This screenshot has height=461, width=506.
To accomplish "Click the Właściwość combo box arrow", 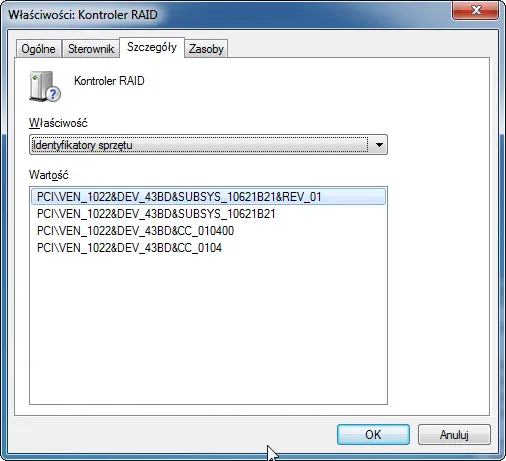I will [379, 145].
